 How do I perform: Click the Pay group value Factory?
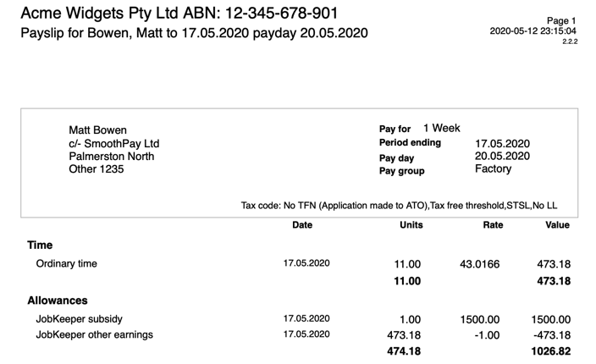pyautogui.click(x=494, y=169)
